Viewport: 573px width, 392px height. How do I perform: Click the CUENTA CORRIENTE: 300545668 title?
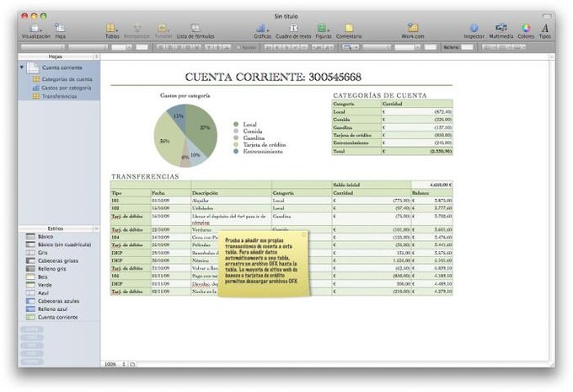[273, 77]
